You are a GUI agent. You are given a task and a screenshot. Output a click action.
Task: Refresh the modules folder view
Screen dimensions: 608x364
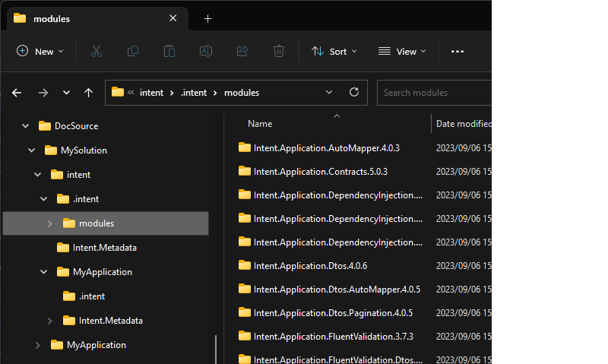(x=354, y=92)
